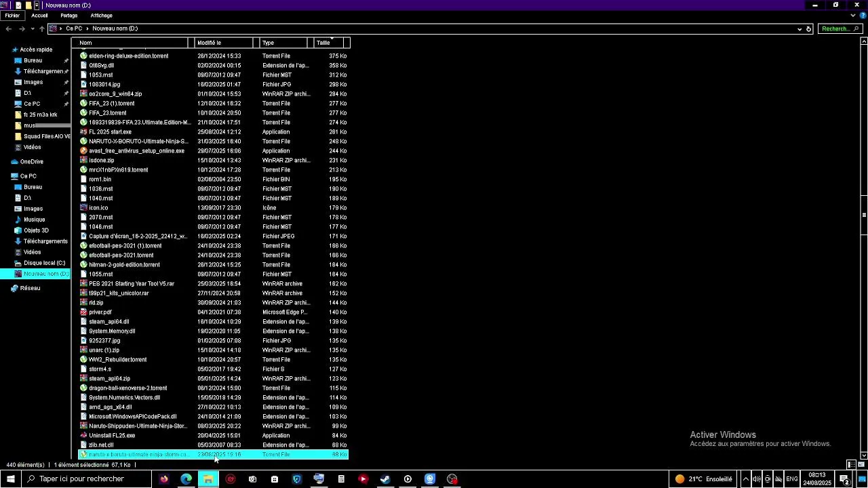
Task: Open the Fichier menu
Action: tap(12, 16)
